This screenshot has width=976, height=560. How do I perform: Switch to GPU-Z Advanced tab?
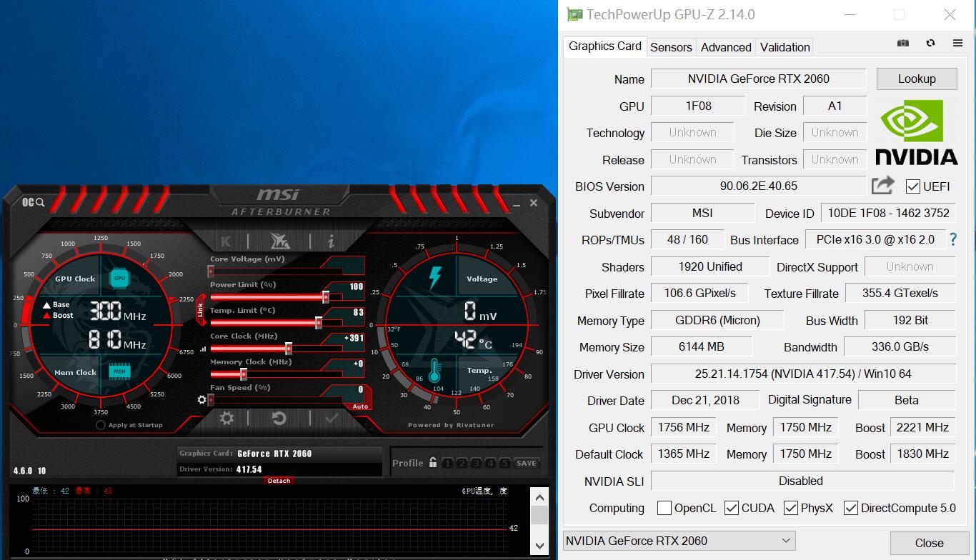726,47
